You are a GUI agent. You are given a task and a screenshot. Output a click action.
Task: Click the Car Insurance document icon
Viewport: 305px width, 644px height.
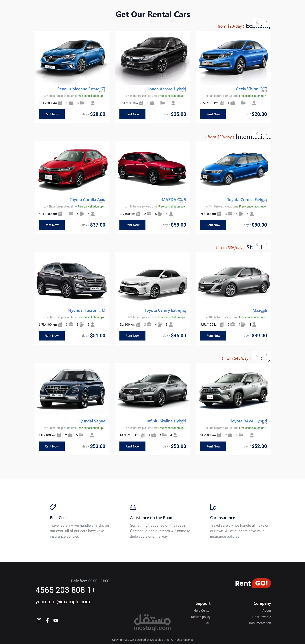tap(213, 506)
